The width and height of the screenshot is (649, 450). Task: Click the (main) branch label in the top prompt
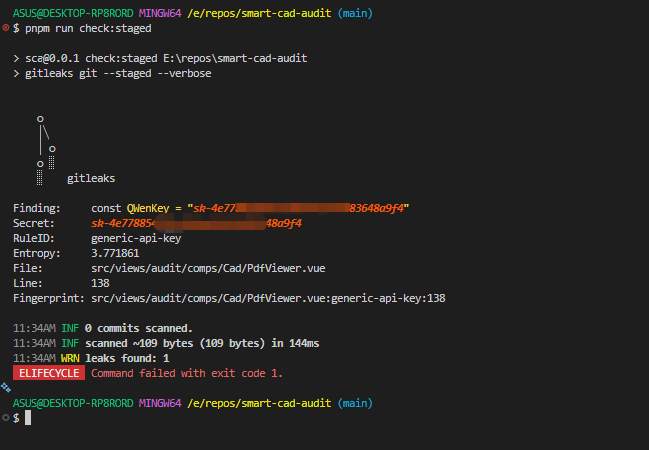point(355,13)
